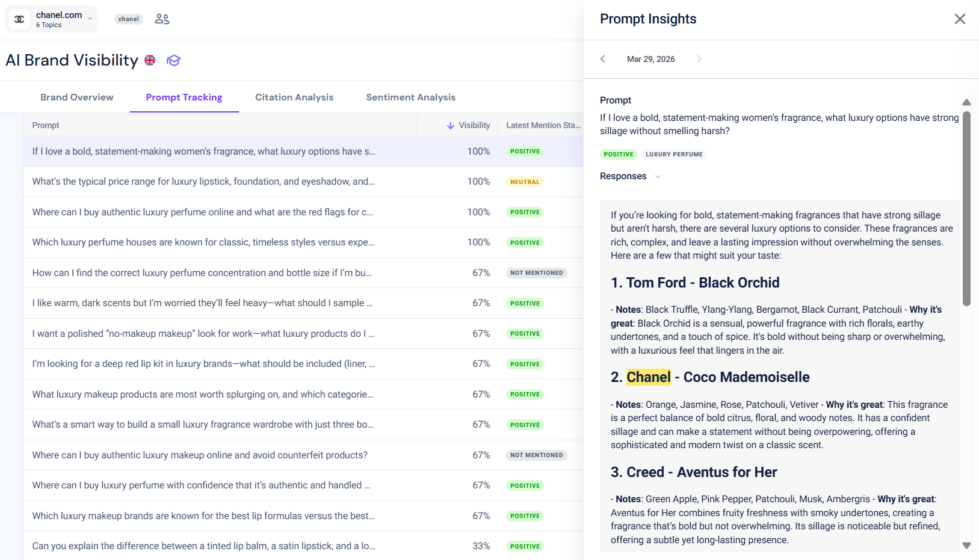Open the avoid counterfeit makeup prompt

click(x=304, y=455)
